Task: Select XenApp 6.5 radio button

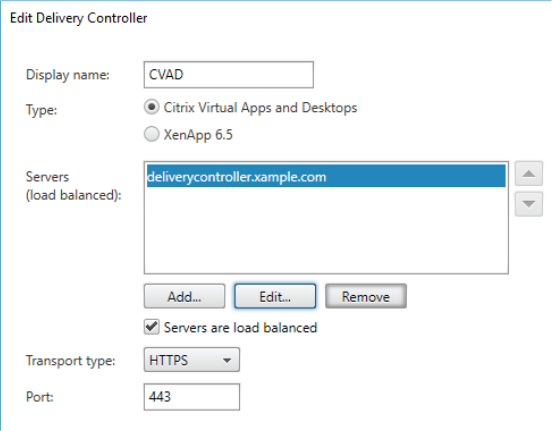Action: point(151,134)
